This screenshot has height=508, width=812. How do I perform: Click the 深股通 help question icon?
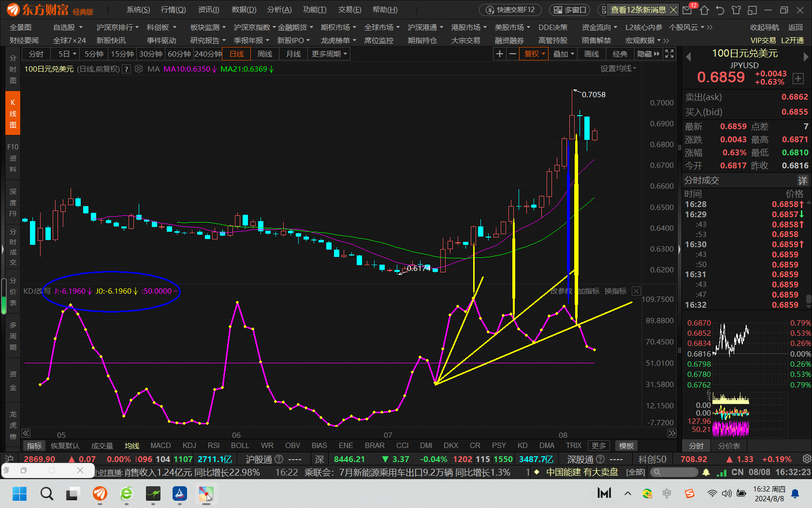[x=600, y=459]
